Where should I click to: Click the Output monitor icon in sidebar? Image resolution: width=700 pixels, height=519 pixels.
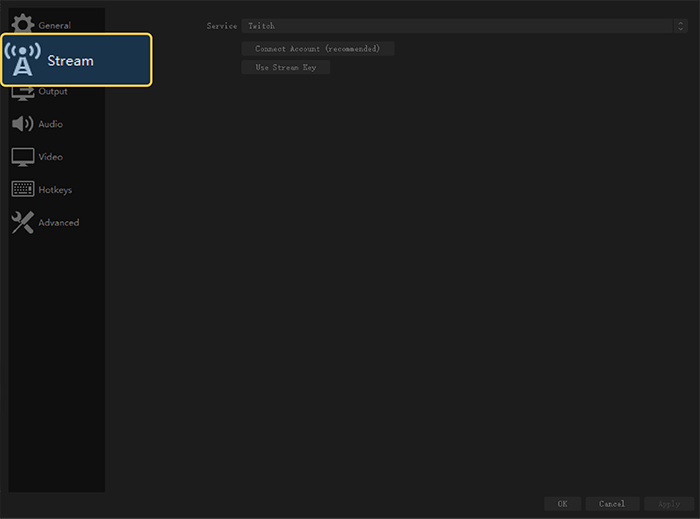tap(22, 93)
